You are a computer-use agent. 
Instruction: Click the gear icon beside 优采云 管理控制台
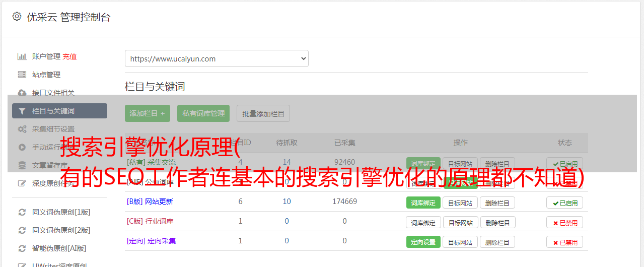click(17, 17)
